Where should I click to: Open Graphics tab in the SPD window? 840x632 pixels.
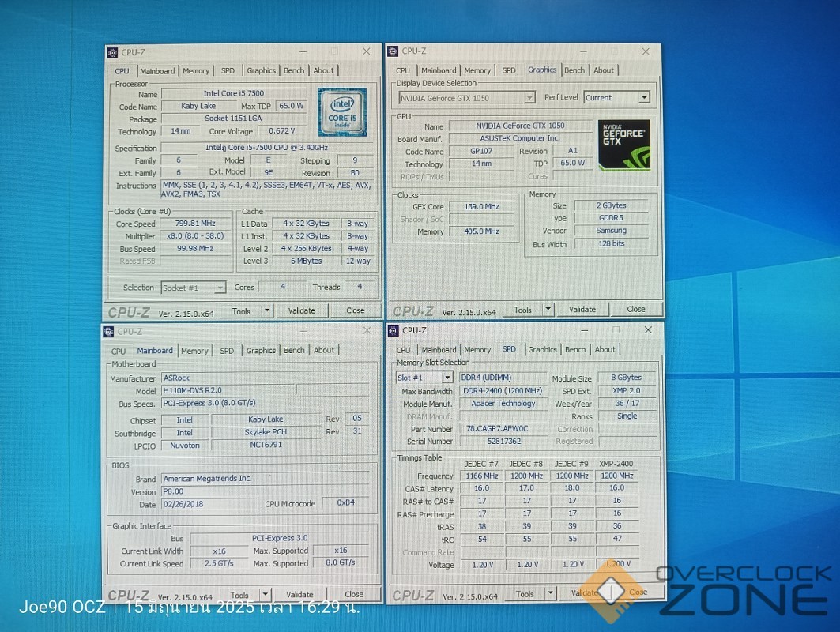542,349
